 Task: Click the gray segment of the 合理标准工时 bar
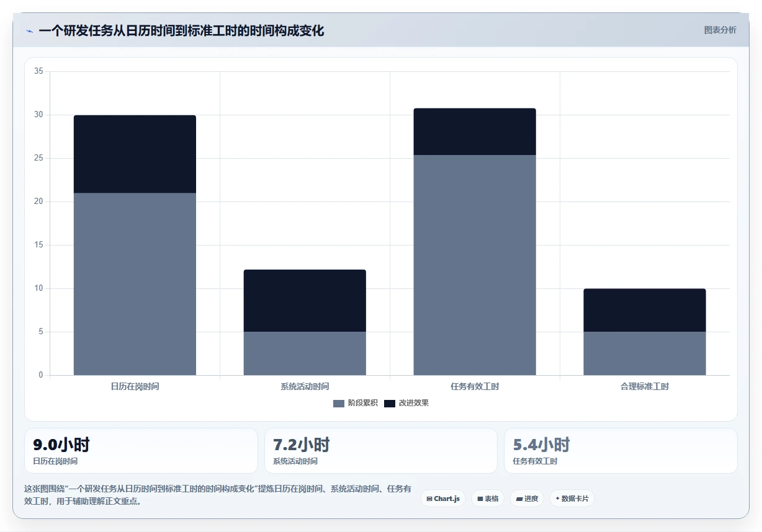click(645, 353)
